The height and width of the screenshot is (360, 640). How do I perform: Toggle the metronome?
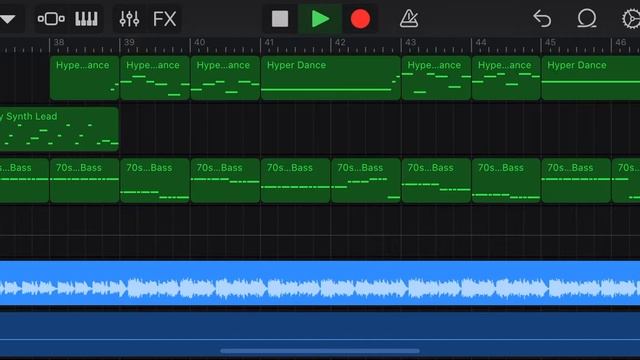pyautogui.click(x=409, y=19)
